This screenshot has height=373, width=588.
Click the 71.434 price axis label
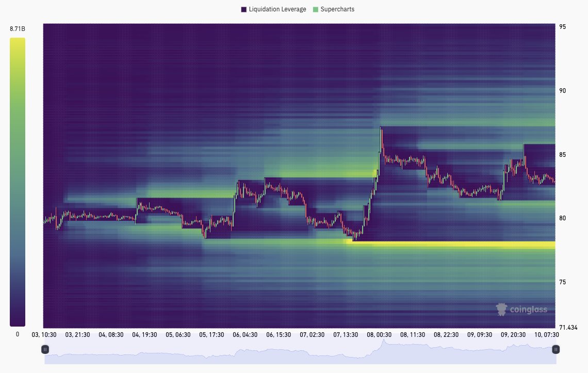pos(568,327)
